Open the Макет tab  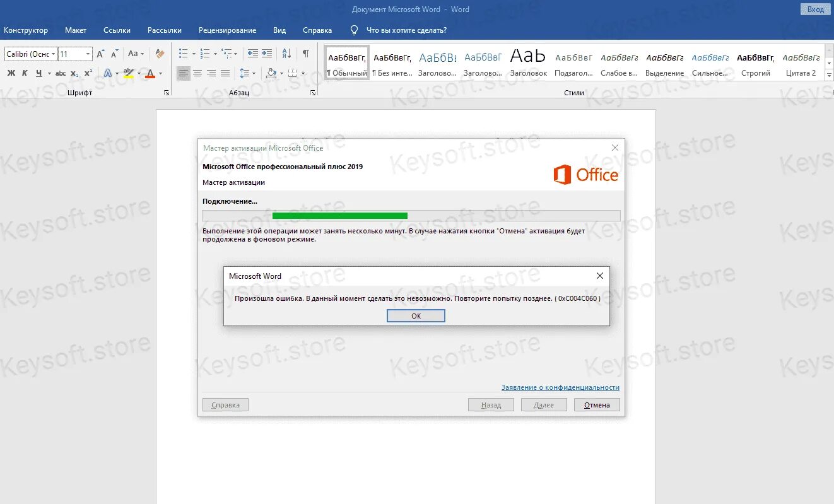(76, 30)
